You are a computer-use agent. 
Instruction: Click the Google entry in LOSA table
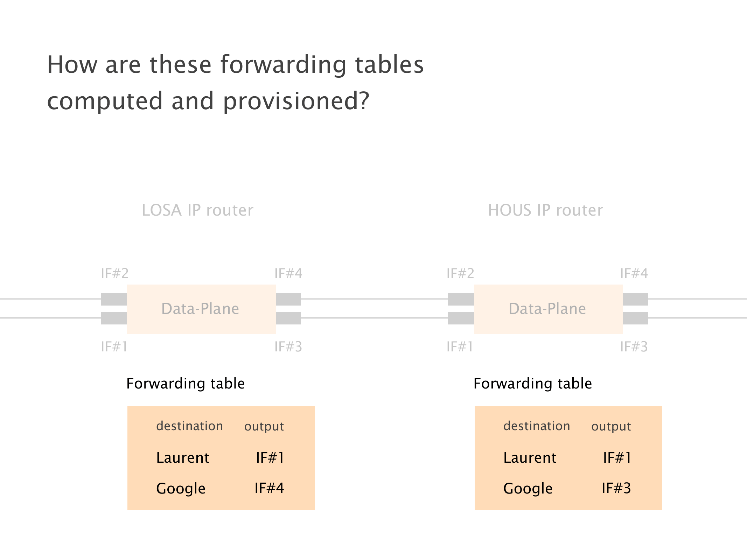pos(181,488)
